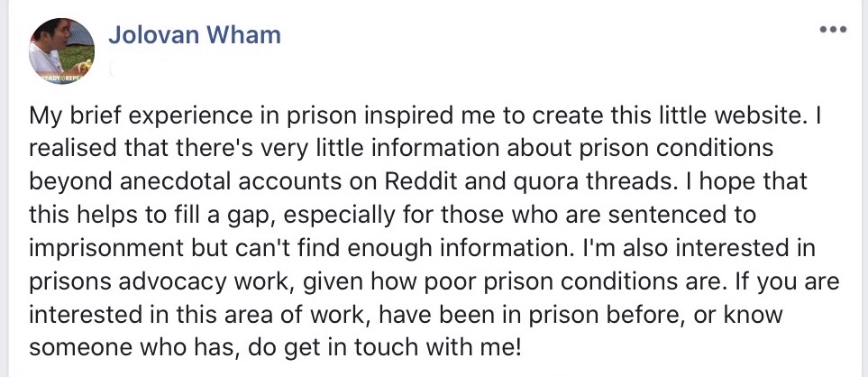The width and height of the screenshot is (868, 377).
Task: Click the word "Reddit" in the post
Action: [421, 181]
